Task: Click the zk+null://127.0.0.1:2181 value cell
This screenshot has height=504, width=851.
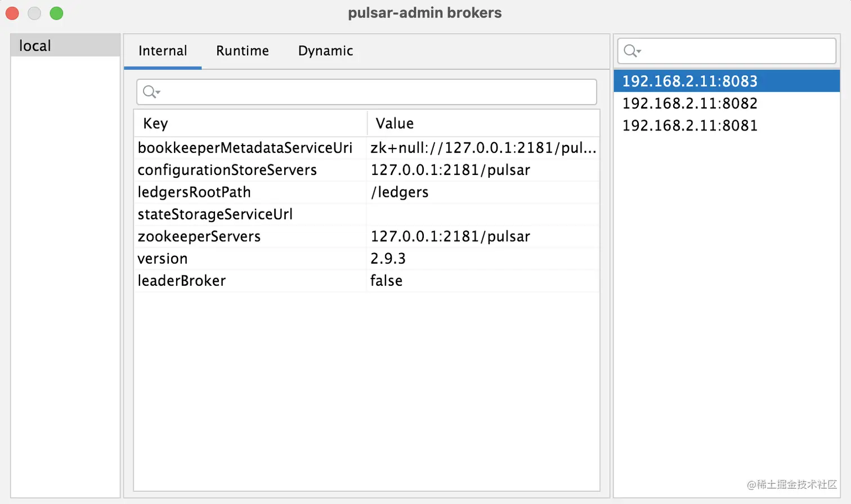Action: tap(483, 148)
